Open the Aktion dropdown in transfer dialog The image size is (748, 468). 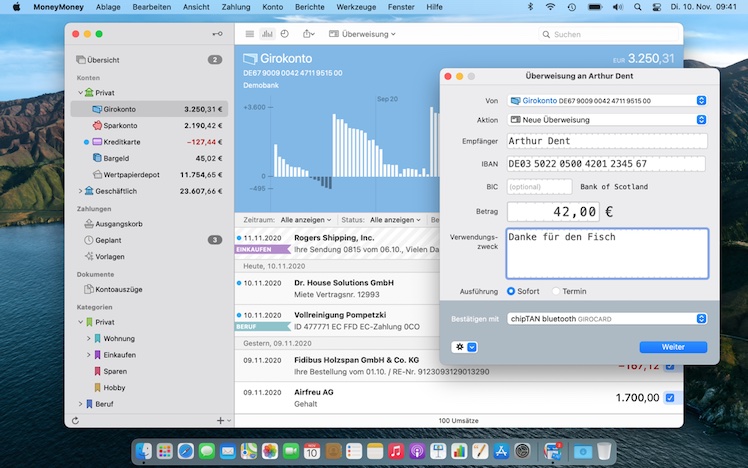(x=607, y=119)
